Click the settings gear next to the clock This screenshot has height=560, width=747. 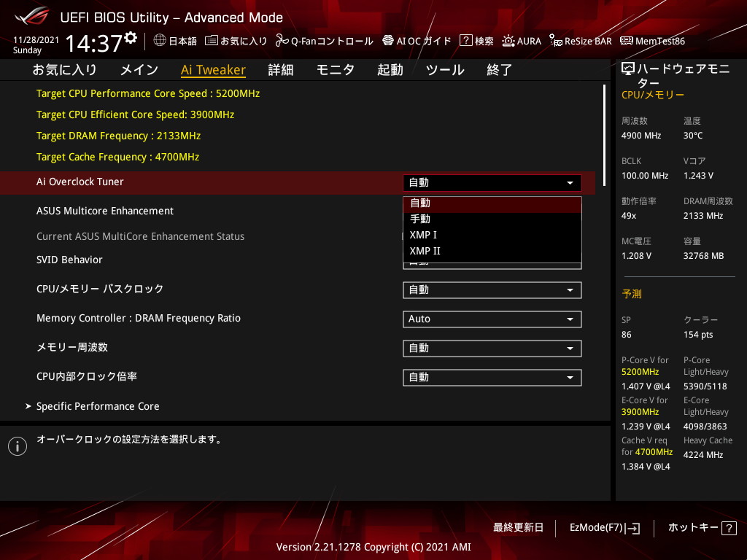[131, 38]
